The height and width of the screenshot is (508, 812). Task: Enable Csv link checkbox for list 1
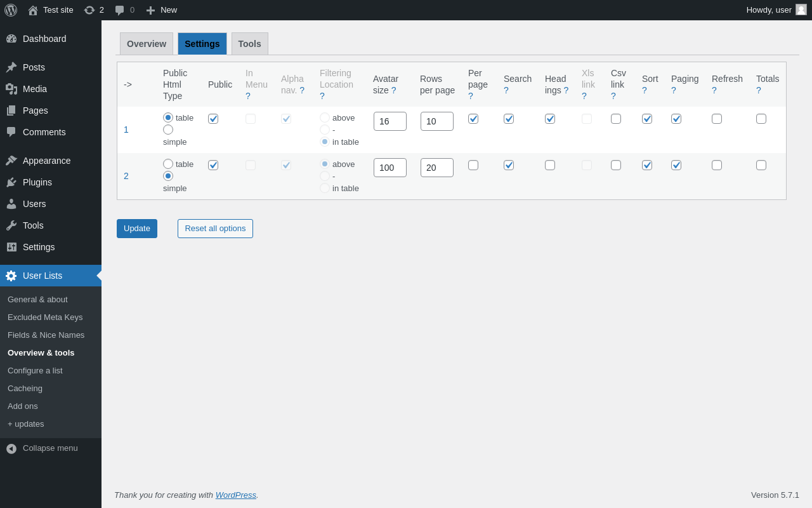coord(616,119)
